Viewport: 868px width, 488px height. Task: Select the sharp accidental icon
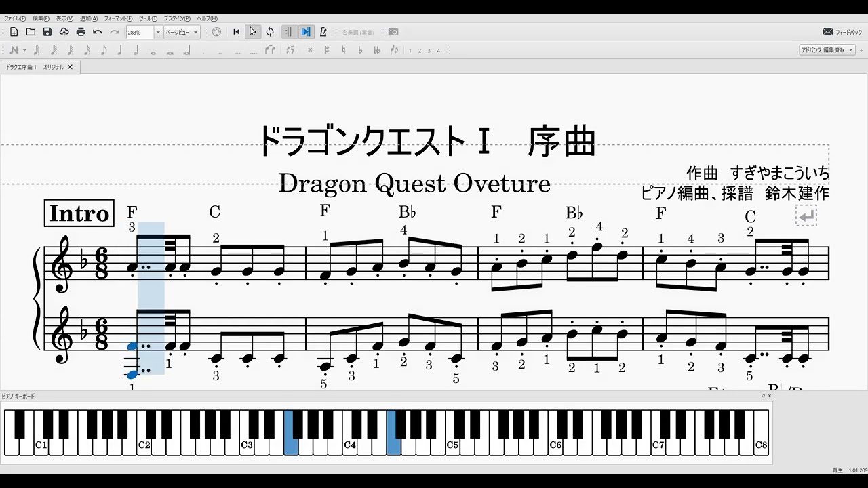point(325,50)
